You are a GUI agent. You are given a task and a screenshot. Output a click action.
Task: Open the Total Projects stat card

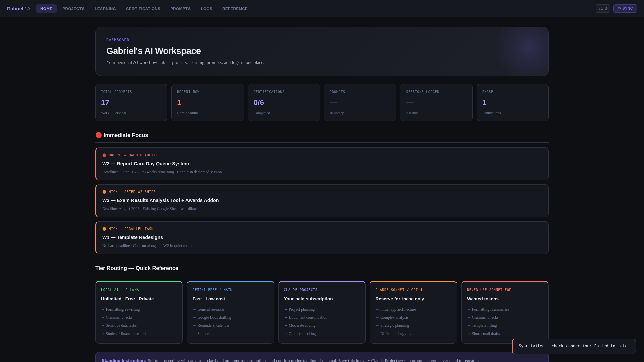point(131,103)
